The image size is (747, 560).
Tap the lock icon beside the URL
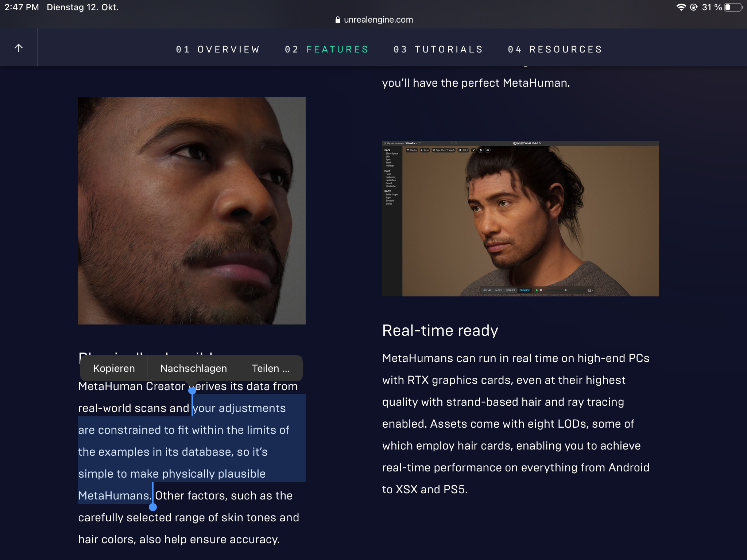click(x=338, y=20)
